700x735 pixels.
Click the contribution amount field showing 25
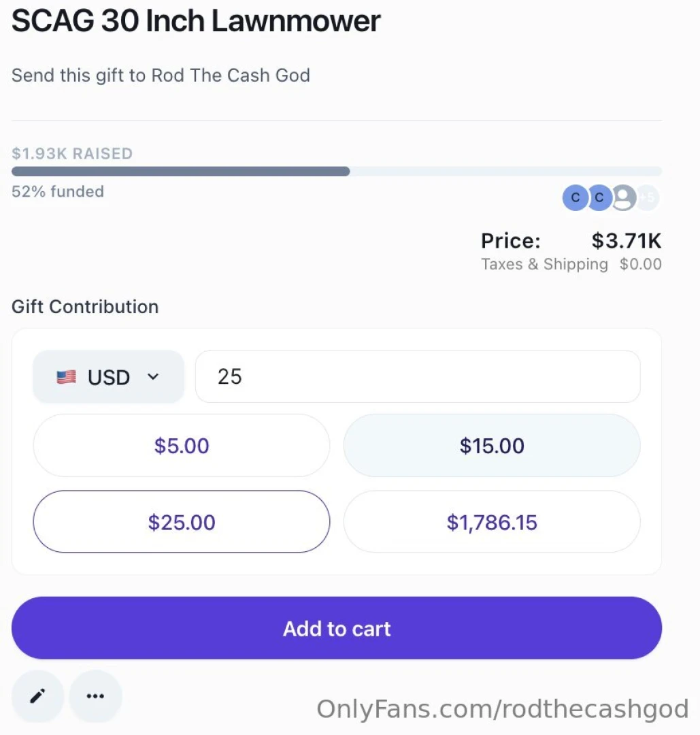click(x=418, y=376)
